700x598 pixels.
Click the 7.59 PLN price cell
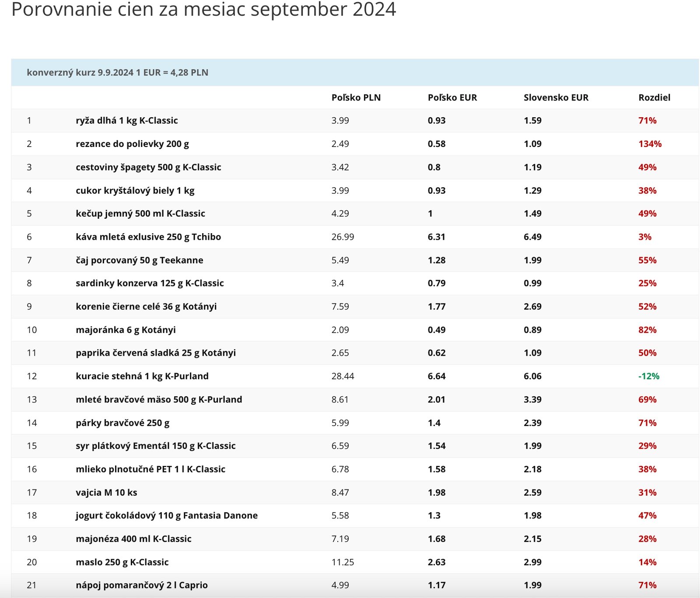pos(340,307)
